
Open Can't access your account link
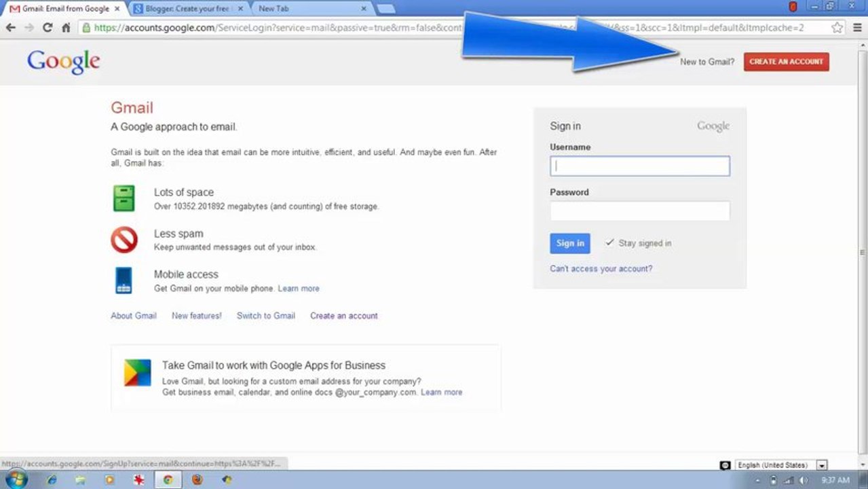[601, 269]
